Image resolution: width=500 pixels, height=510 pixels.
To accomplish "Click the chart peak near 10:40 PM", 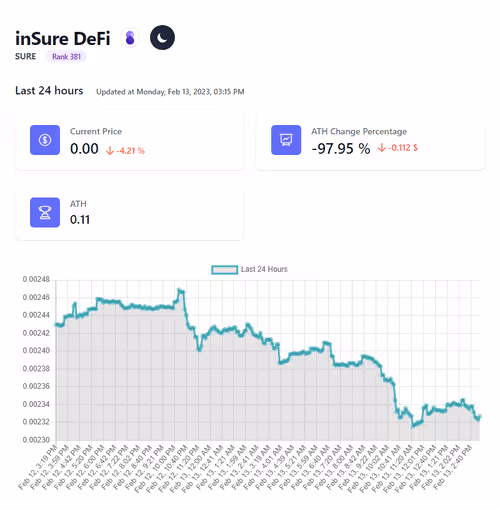I will (x=180, y=291).
